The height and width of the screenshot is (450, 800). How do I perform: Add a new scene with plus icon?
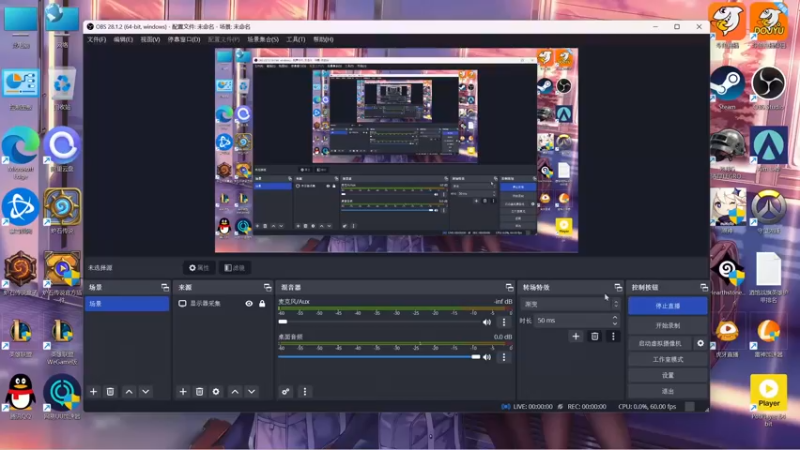(x=93, y=392)
